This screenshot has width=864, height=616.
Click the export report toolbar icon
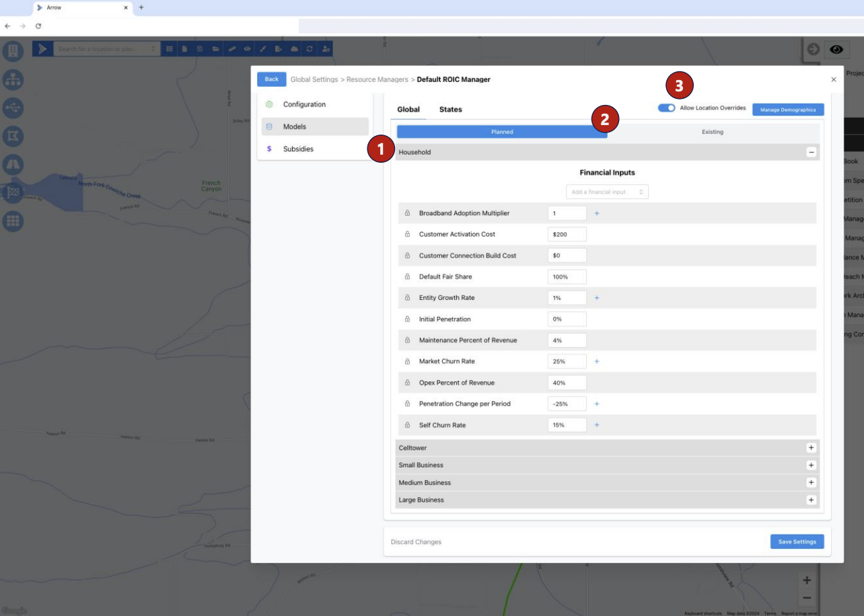click(278, 49)
